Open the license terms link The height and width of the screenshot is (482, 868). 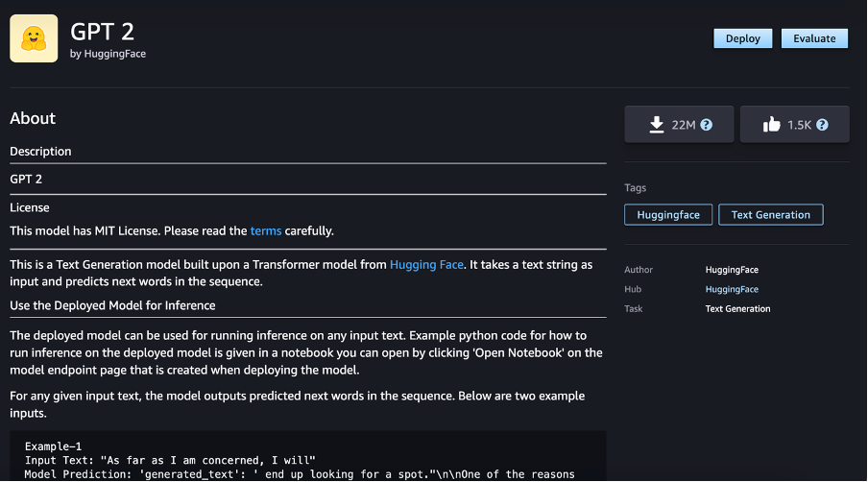pos(266,230)
